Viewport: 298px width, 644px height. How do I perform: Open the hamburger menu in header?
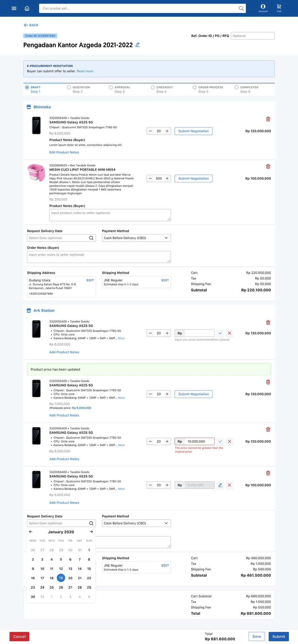14,8
